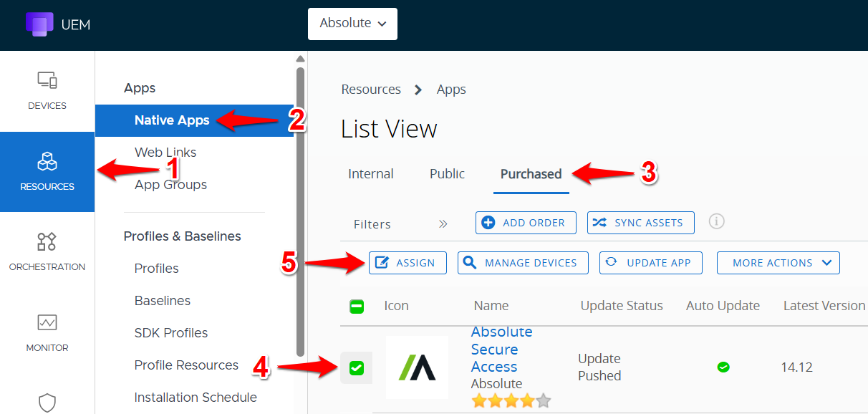Screen dimensions: 868x414
Task: Sort by the Latest Version column header
Action: [824, 306]
